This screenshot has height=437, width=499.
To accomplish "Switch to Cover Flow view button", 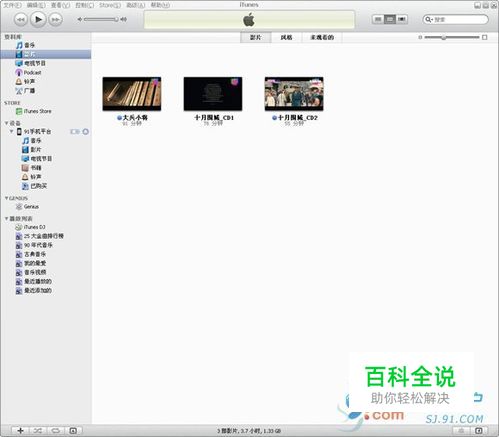I will (x=402, y=19).
